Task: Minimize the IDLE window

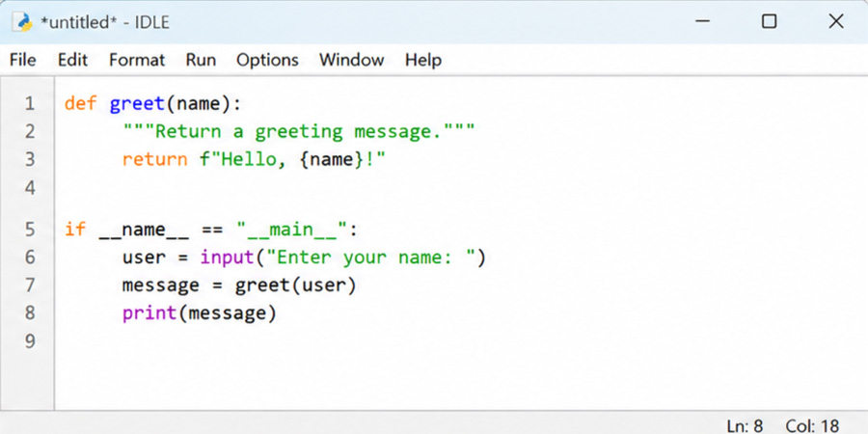Action: pos(702,21)
